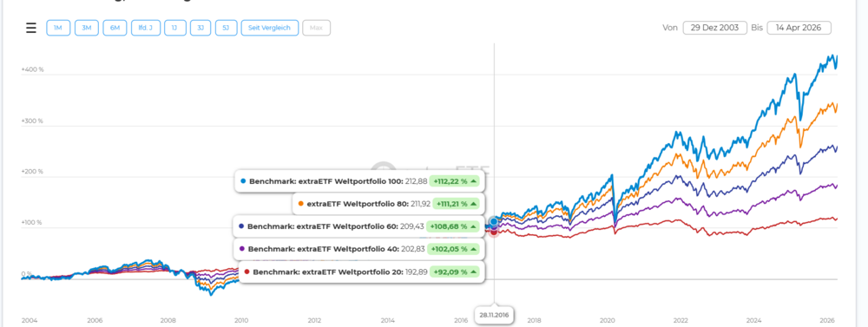Select the 6M time range
Screen dimensions: 868x327
115,28
